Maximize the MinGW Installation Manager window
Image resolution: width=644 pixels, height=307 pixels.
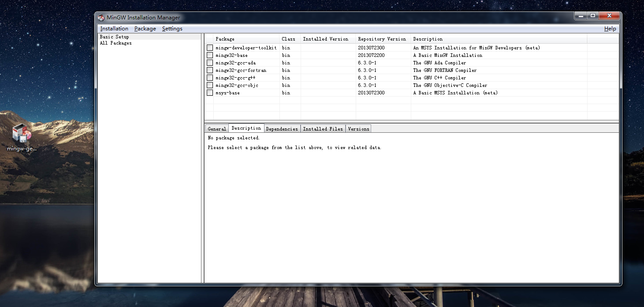point(593,16)
